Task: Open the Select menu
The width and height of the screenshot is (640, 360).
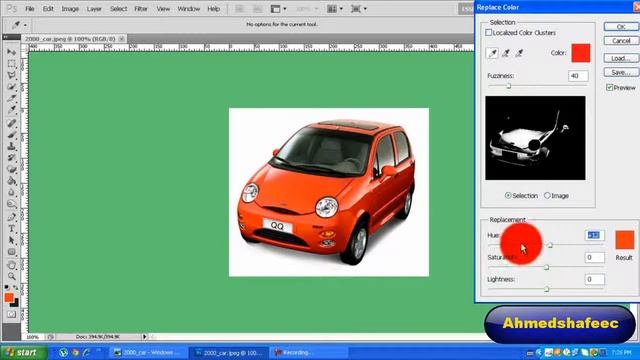Action: [x=118, y=9]
